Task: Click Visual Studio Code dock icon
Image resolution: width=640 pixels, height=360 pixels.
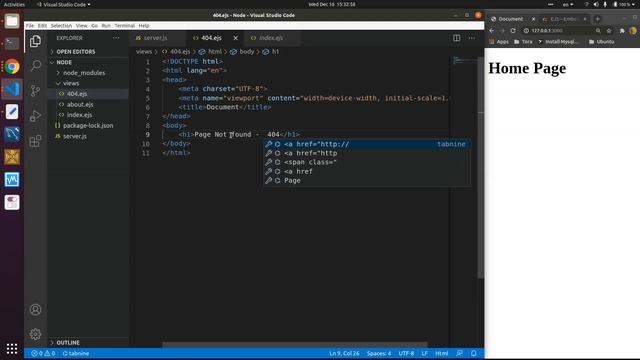Action: tap(12, 89)
